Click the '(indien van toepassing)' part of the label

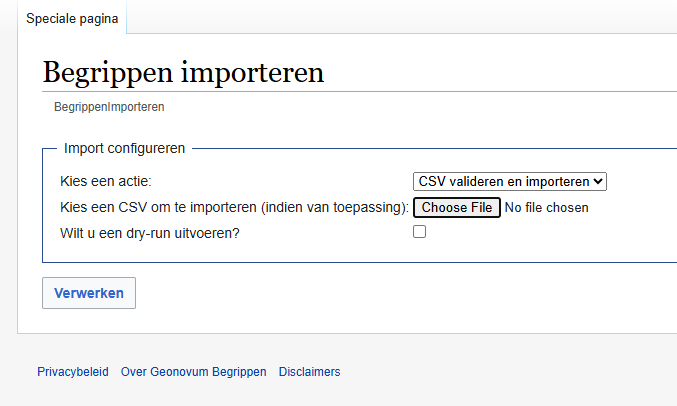coord(333,208)
